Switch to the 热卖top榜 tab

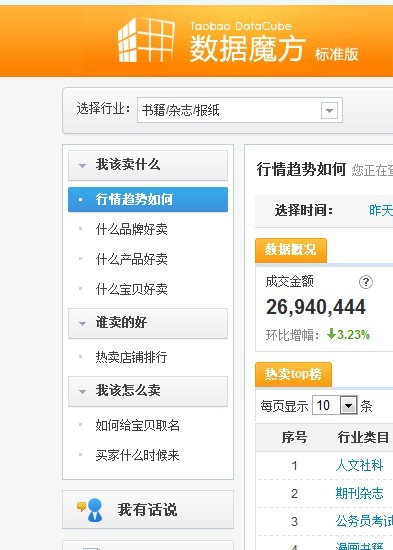293,374
